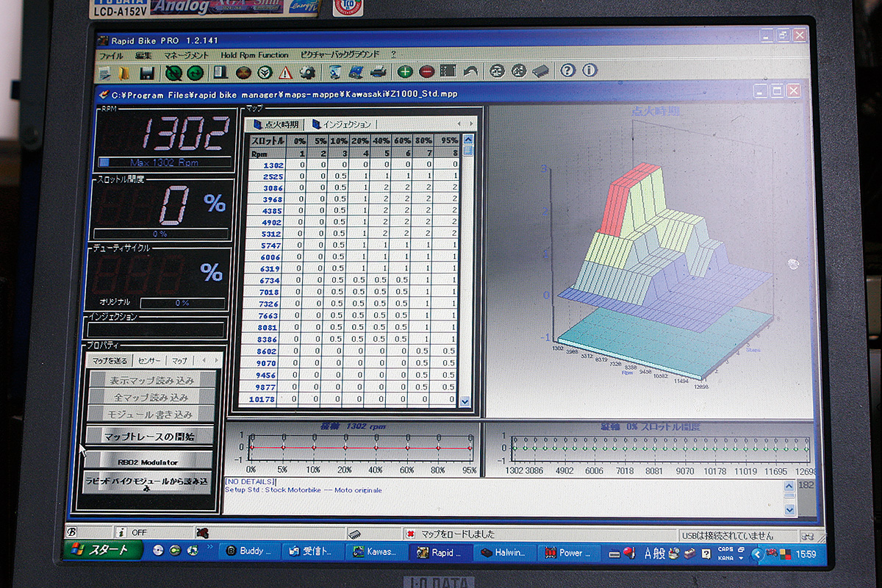Viewport: 882px width, 588px height.
Task: Click map tabs right scroll arrow
Action: [x=471, y=123]
